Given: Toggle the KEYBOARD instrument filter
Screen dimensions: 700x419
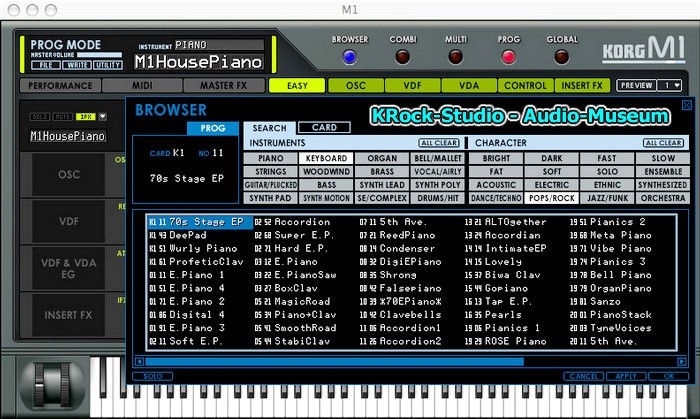Looking at the screenshot, I should [x=326, y=158].
